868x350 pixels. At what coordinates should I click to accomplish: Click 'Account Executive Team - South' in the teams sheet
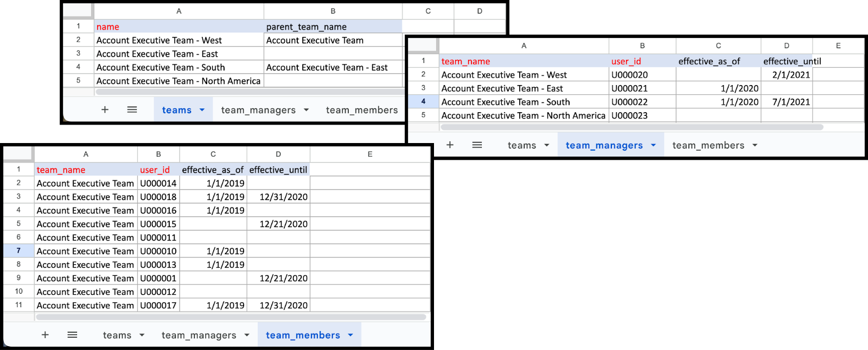(179, 67)
